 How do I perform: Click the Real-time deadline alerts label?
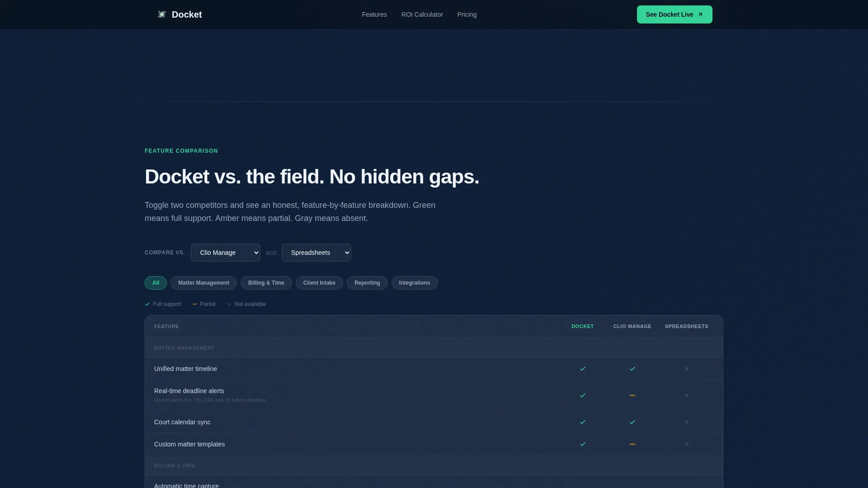point(189,391)
